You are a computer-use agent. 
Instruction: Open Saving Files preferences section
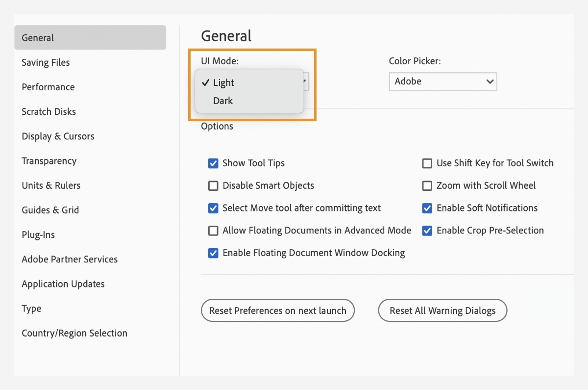pos(46,62)
